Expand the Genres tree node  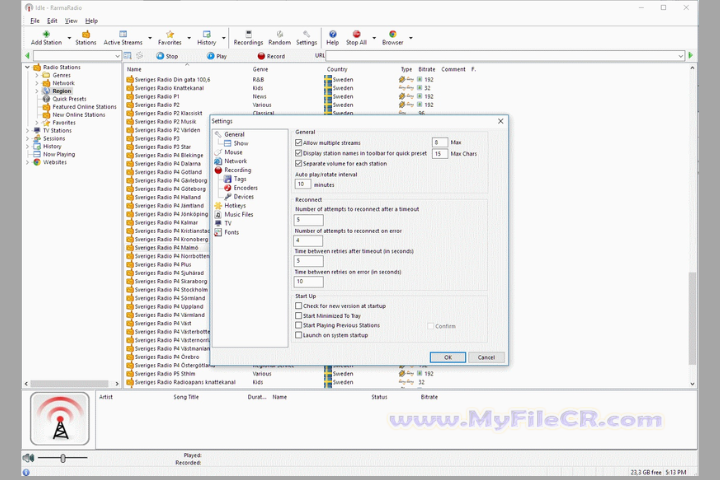coord(37,75)
